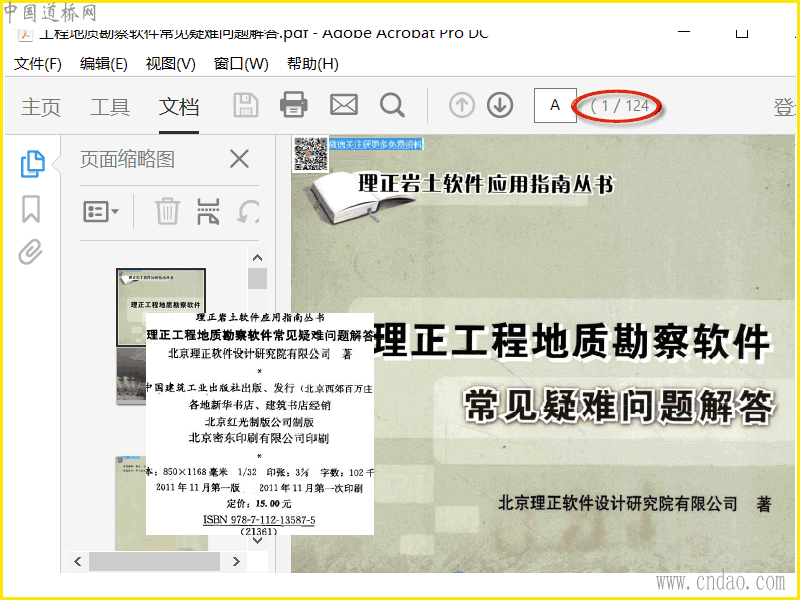The image size is (800, 600).
Task: Click the 定价: 15.00 元 text
Action: click(x=259, y=504)
